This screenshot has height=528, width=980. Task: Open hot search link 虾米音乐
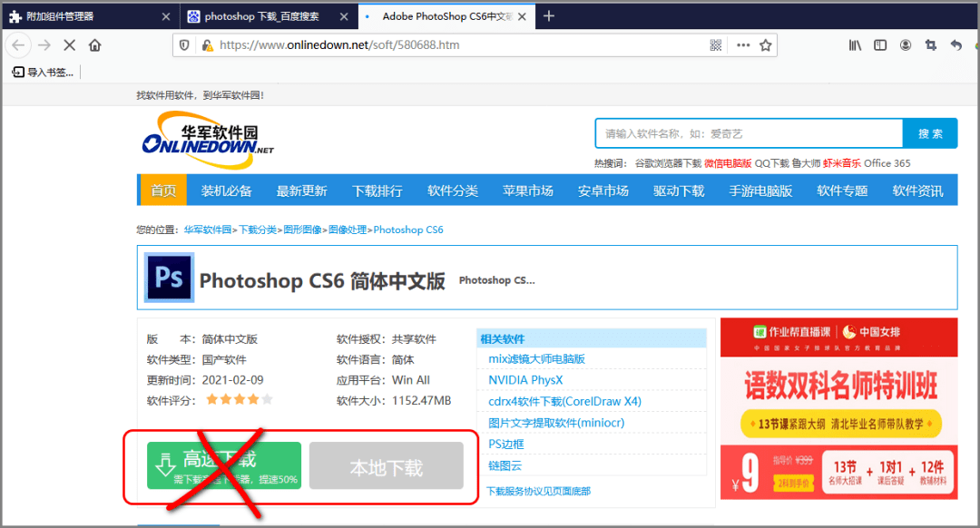[x=842, y=163]
